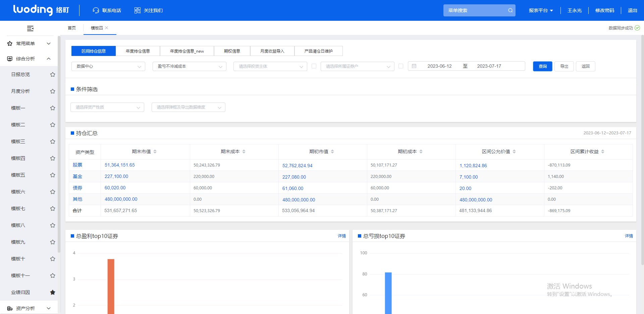Unfavorite 业绩归因 filled star
Screen dimensions: 644x314
(53, 292)
